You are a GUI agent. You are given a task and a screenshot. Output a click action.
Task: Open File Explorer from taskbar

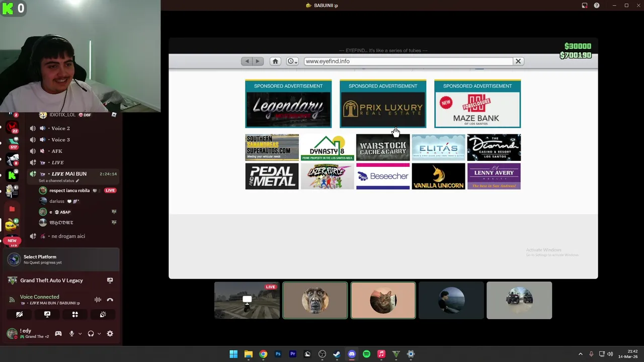(249, 354)
